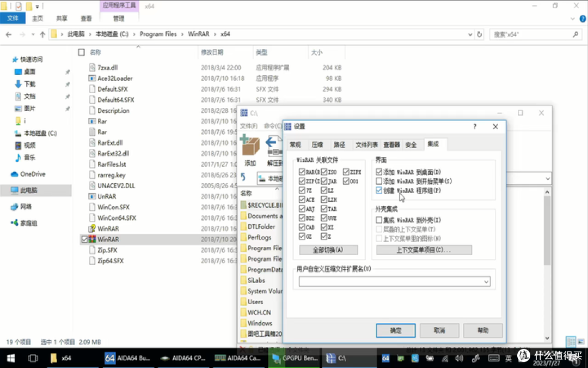Click the help question mark in Settings dialog
588x368 pixels.
pyautogui.click(x=475, y=126)
